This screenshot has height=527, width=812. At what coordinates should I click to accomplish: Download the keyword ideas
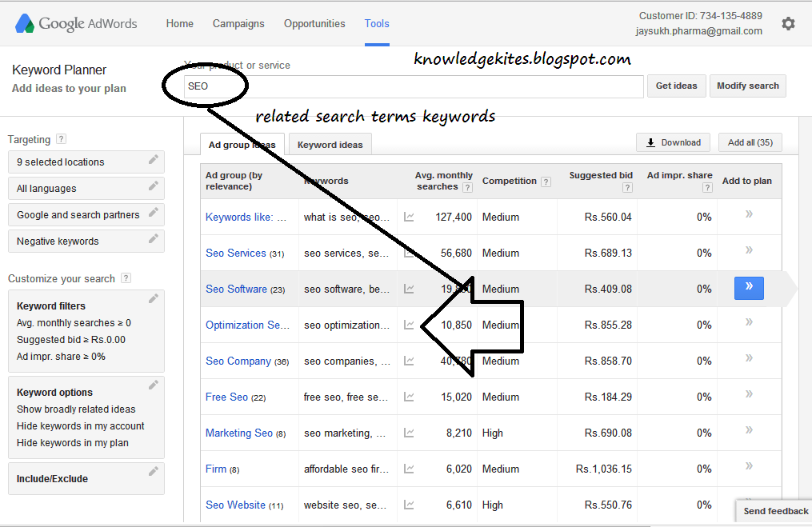674,142
